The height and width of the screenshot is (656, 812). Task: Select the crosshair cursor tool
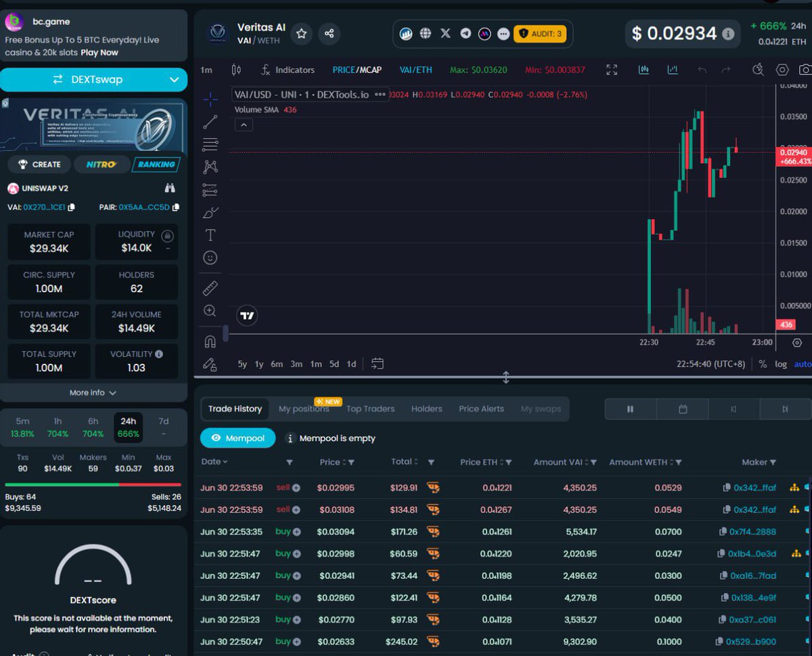click(x=210, y=99)
